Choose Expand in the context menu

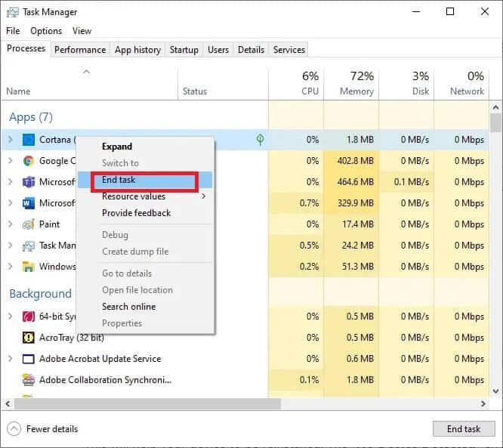[x=145, y=147]
